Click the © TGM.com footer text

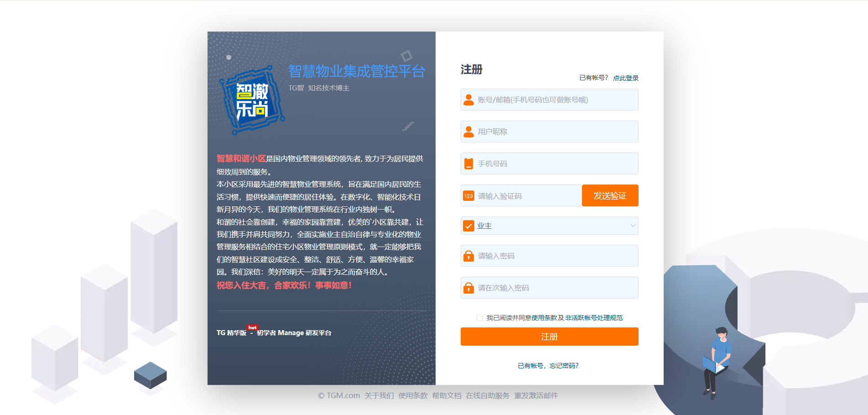click(x=339, y=395)
